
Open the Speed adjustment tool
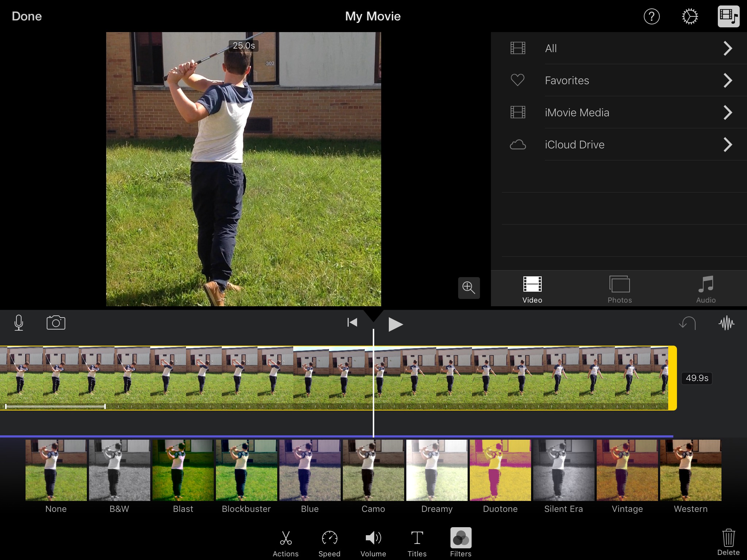point(329,542)
